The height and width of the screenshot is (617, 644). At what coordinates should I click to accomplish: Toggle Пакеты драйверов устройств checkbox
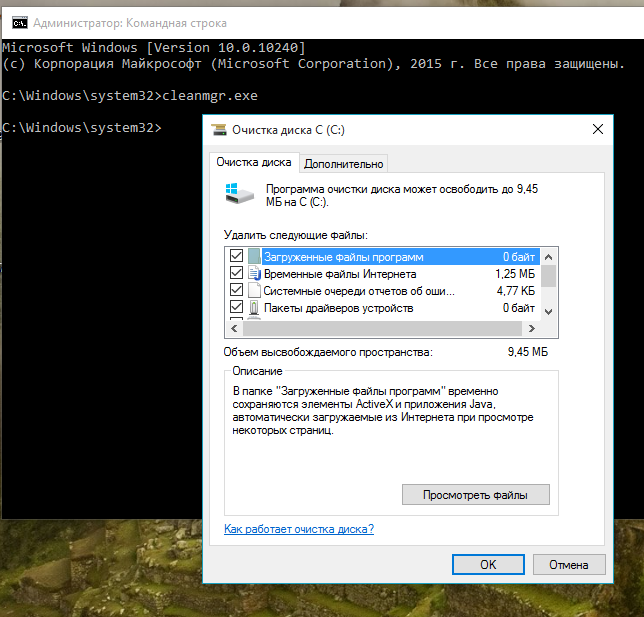(237, 307)
